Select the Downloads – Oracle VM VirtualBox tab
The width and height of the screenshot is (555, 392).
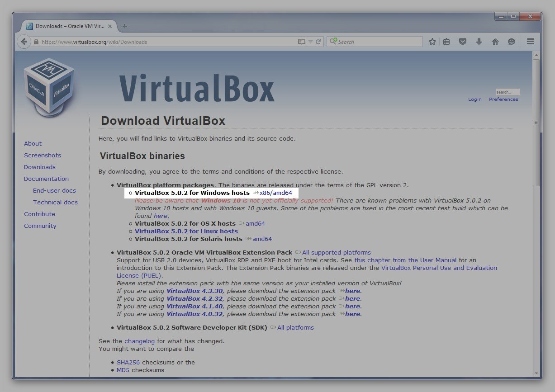pyautogui.click(x=70, y=26)
